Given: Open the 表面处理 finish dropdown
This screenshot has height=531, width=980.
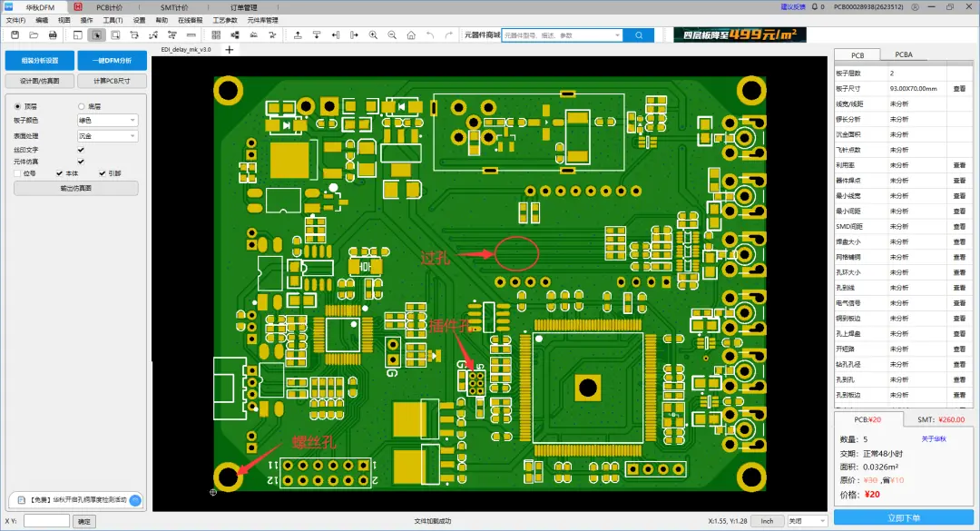Looking at the screenshot, I should click(107, 136).
